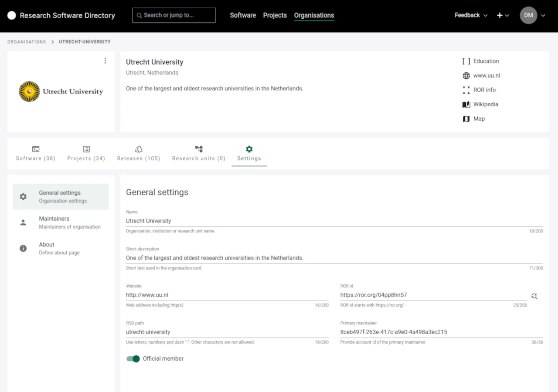Screen dimensions: 558x392
Task: Click the ROR info icon
Action: [x=466, y=90]
